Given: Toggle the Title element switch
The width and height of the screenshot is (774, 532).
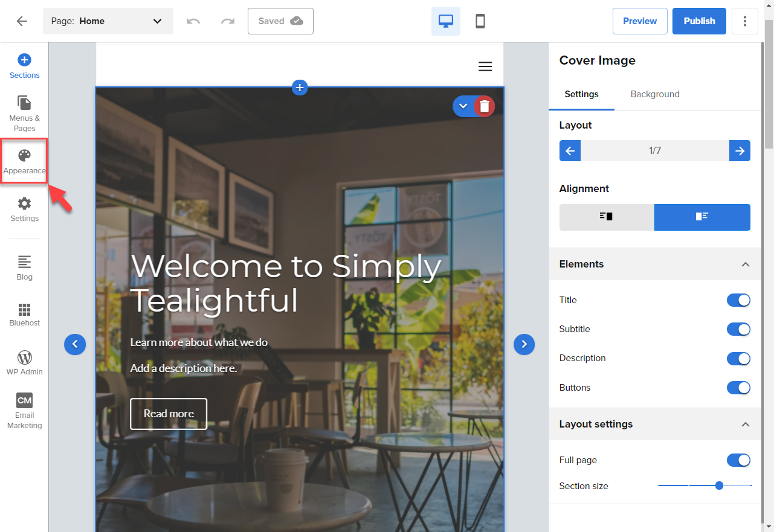Looking at the screenshot, I should coord(738,300).
